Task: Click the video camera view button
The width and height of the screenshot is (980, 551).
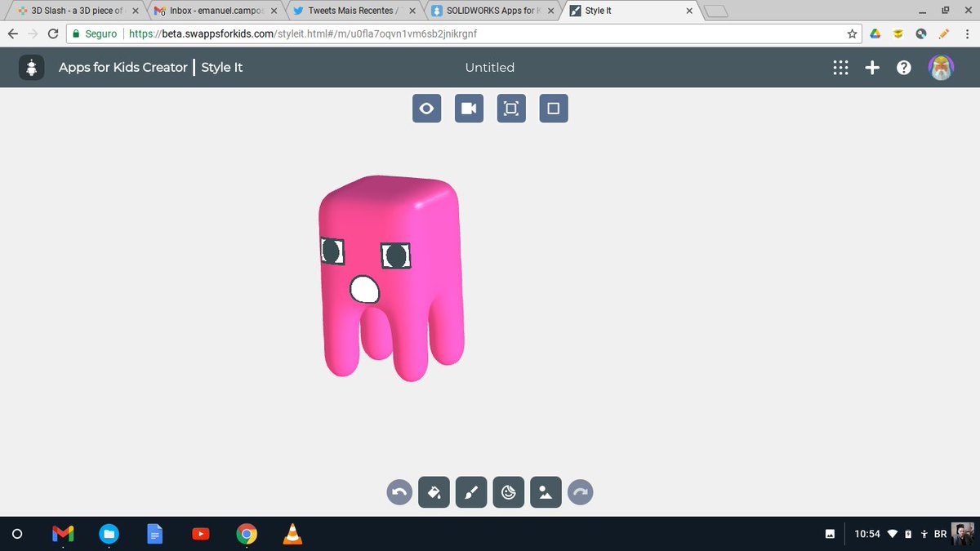Action: coord(469,109)
